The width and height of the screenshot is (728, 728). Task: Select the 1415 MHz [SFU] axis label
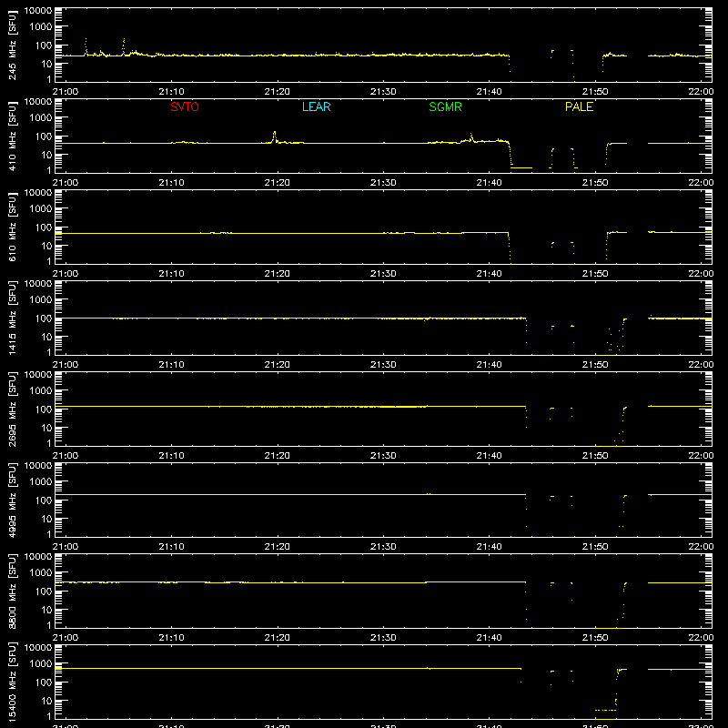12,318
